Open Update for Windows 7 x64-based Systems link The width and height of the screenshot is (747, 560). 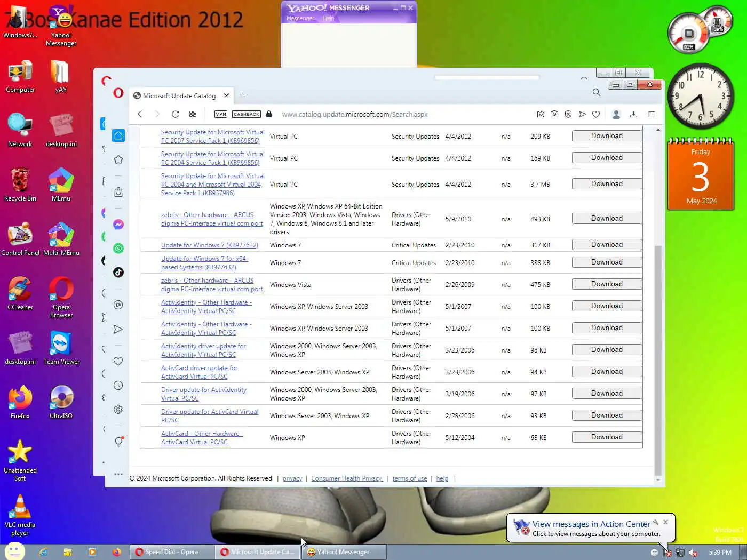coord(205,263)
